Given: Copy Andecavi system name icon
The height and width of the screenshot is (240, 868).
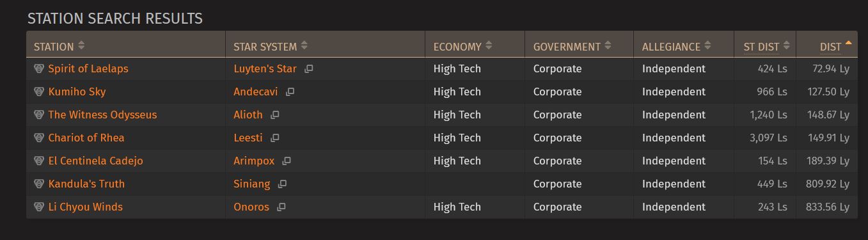Looking at the screenshot, I should coord(290,92).
